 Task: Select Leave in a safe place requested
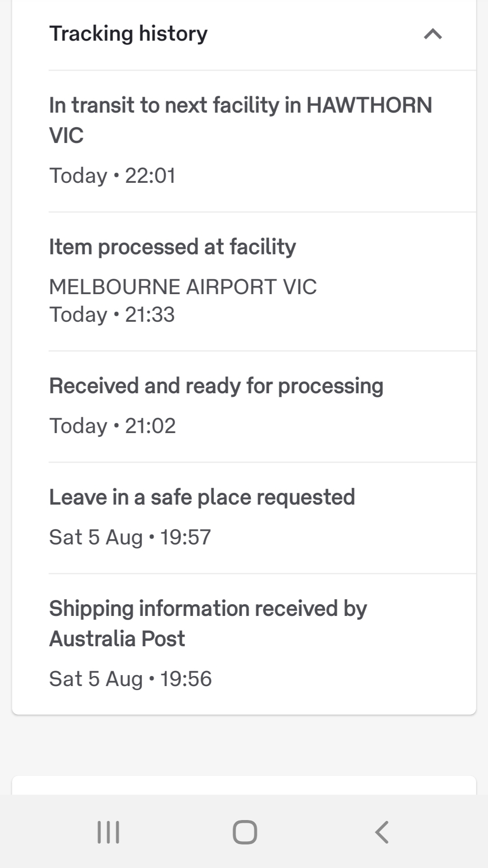(x=262, y=518)
